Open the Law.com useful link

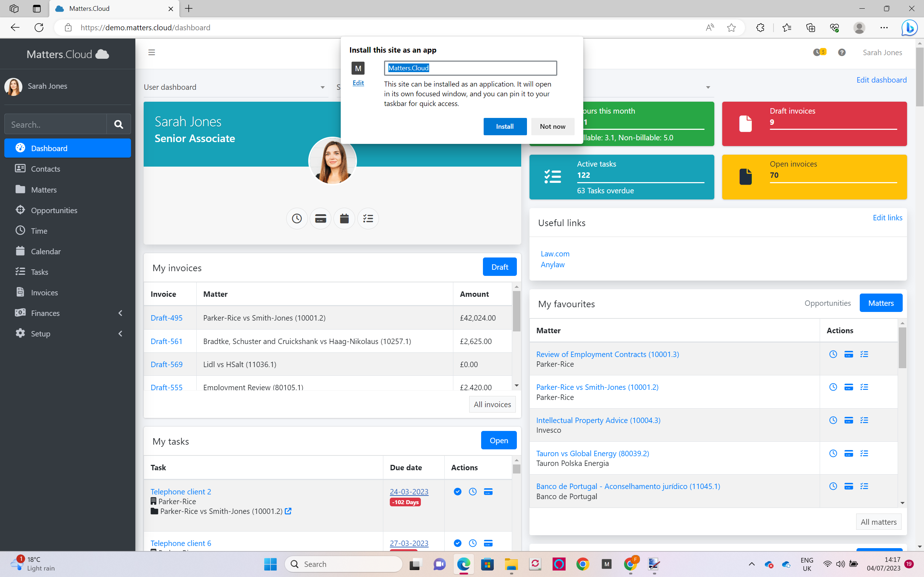coord(555,253)
